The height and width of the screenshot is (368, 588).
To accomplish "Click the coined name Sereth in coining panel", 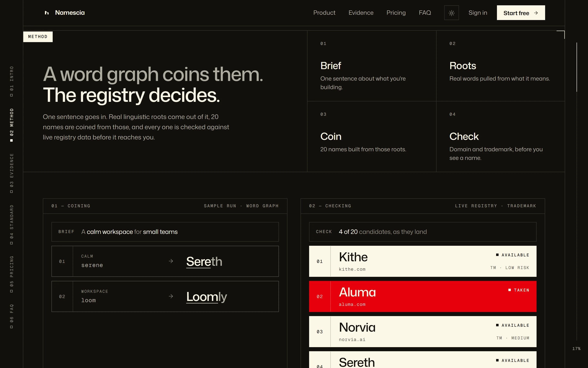I will 204,261.
